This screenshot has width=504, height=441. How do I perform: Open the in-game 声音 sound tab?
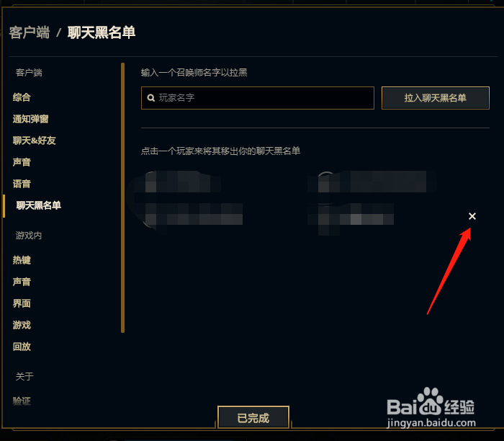pyautogui.click(x=22, y=282)
